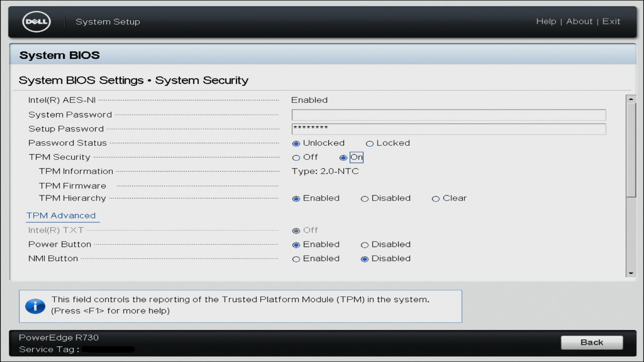
Task: Click the Service Tag label
Action: coord(49,350)
